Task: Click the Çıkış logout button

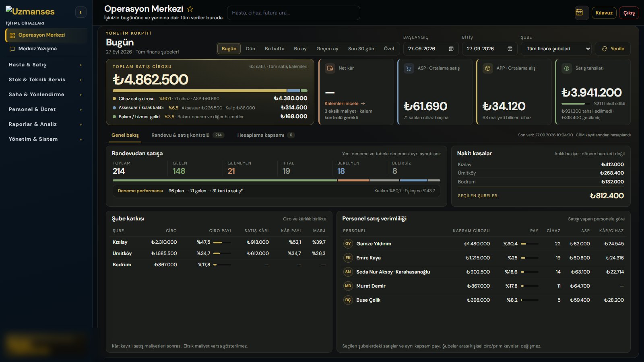Action: click(629, 13)
